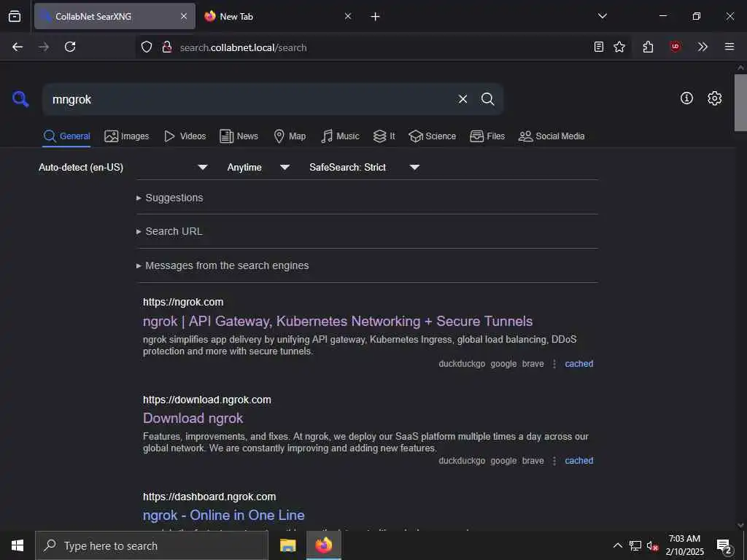Viewport: 747px width, 560px height.
Task: Open the SafeSearch: Strict dropdown
Action: [364, 167]
